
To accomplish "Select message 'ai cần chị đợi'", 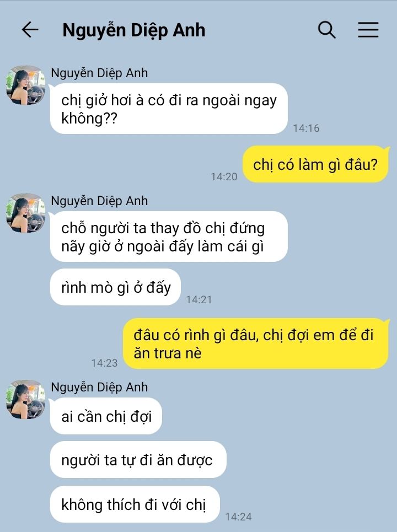I will 106,416.
